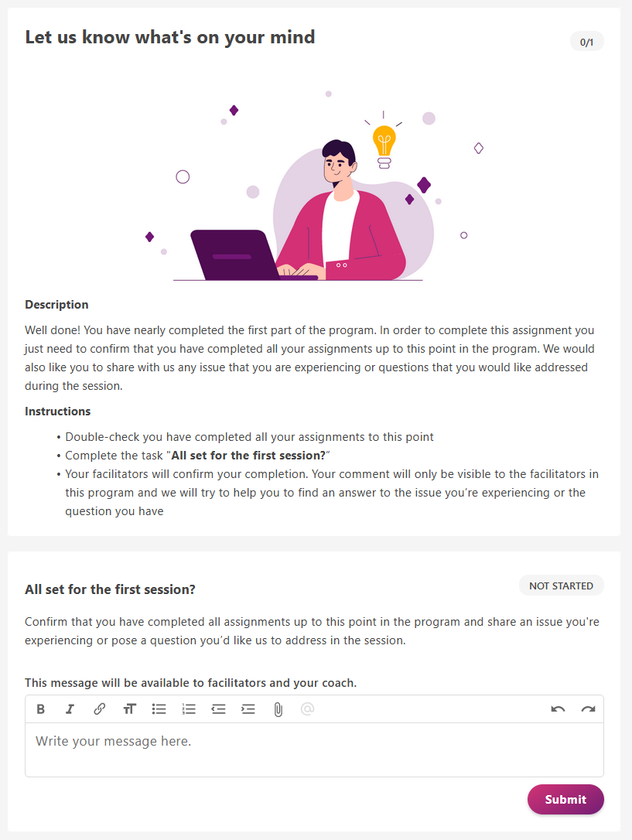632x840 pixels.
Task: Open the text size formatting icon
Action: [129, 709]
